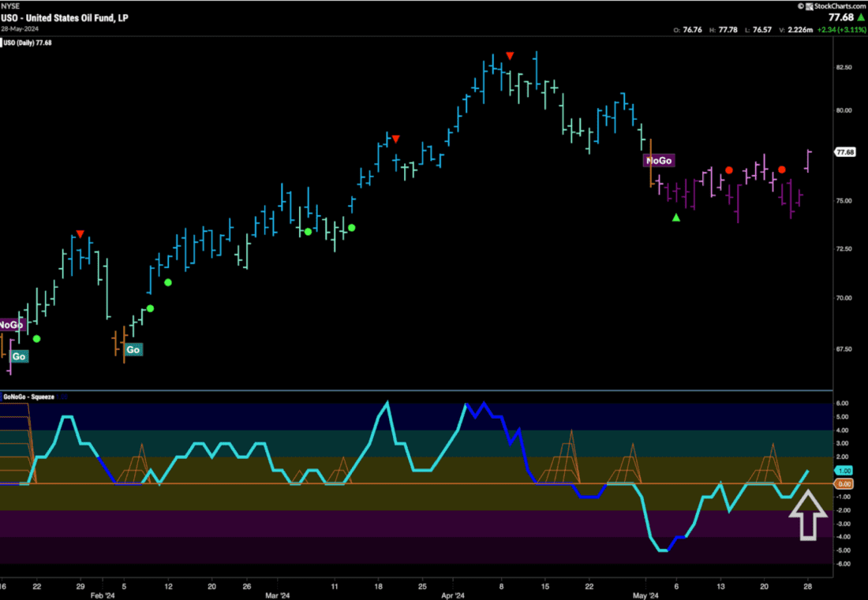
Task: Click the red triangle marker near March 20 high
Action: 396,140
